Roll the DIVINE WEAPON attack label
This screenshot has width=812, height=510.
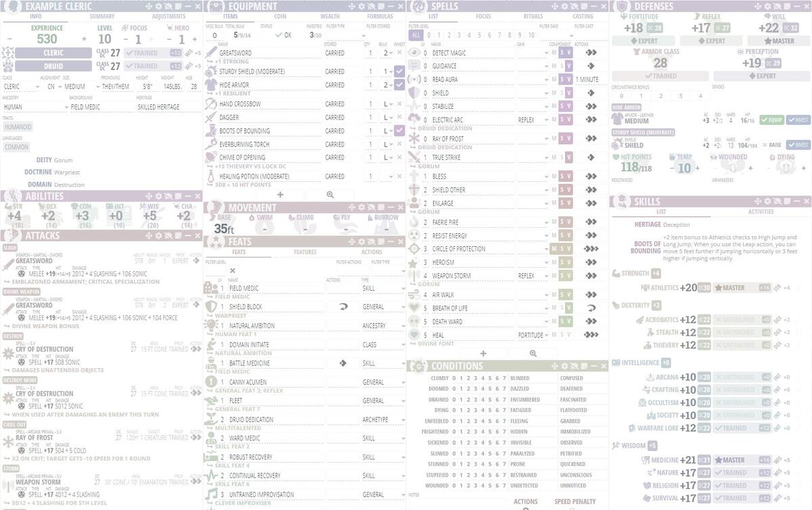pyautogui.click(x=22, y=292)
